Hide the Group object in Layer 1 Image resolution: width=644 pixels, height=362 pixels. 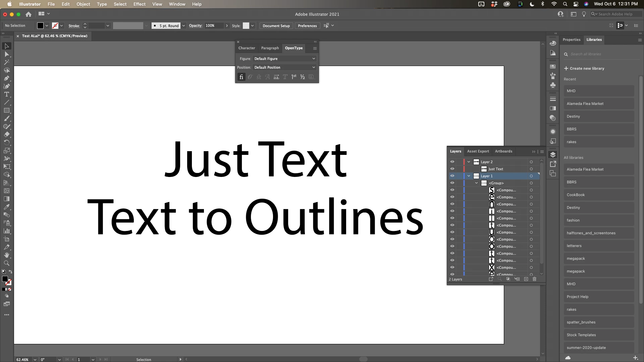click(x=452, y=183)
